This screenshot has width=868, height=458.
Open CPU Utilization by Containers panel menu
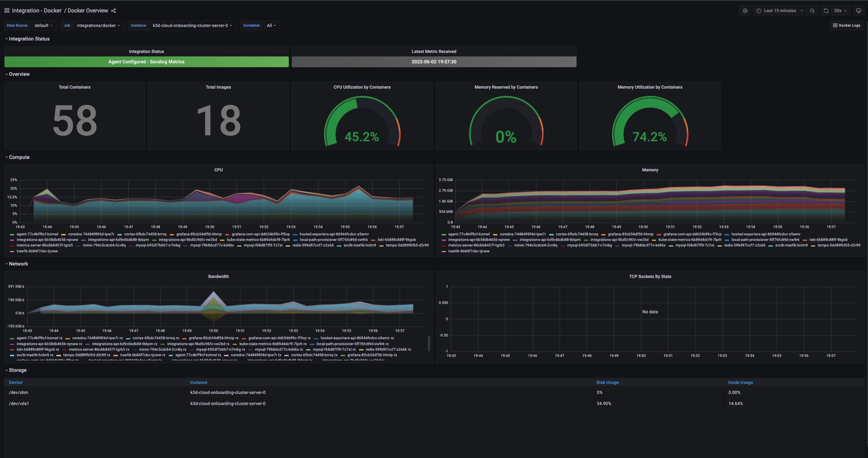coord(362,87)
